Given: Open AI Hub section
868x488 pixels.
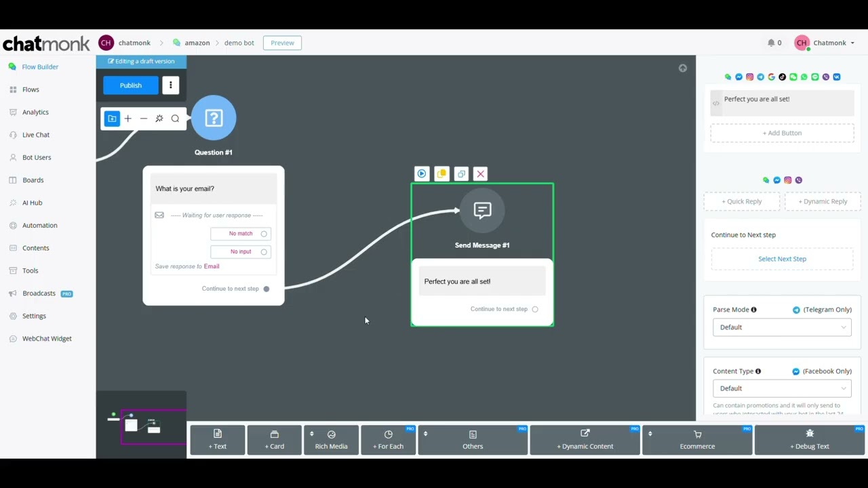Looking at the screenshot, I should 32,203.
